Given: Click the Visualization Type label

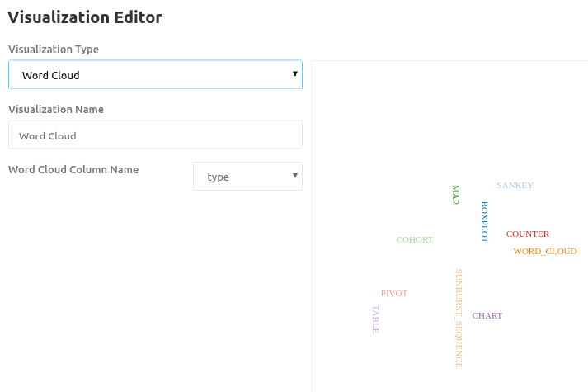Looking at the screenshot, I should (x=54, y=50).
